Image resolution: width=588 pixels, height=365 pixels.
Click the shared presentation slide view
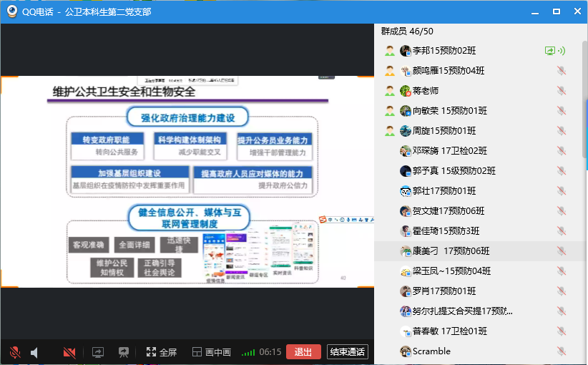point(187,182)
